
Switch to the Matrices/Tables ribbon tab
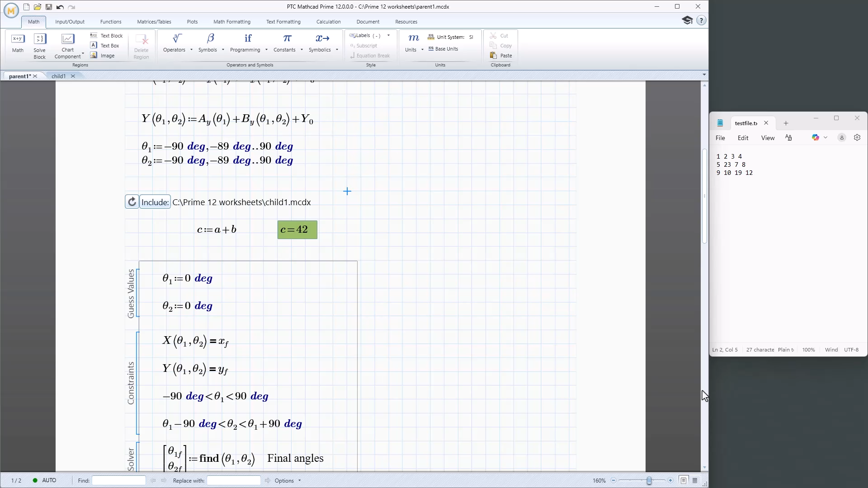154,22
